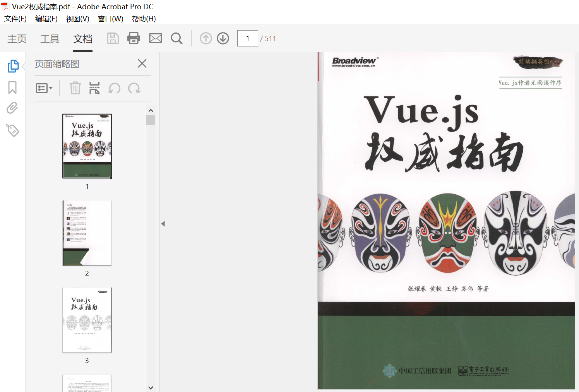Viewport: 579px width, 392px height.
Task: Open the 窗口(W) menu
Action: (x=110, y=19)
